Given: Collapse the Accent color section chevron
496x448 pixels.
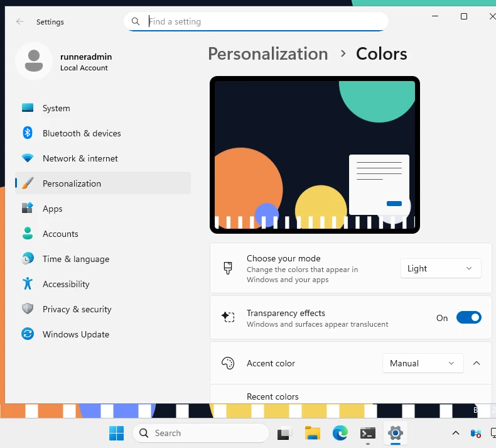Looking at the screenshot, I should (477, 363).
